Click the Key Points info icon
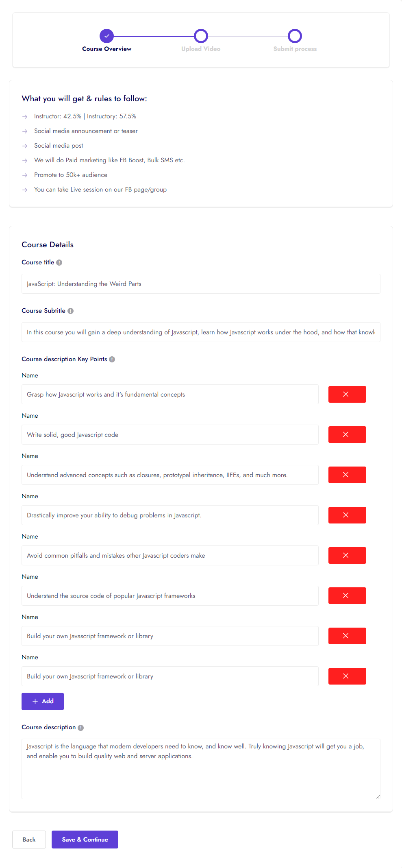Screen dimensions: 402x868 (112, 360)
